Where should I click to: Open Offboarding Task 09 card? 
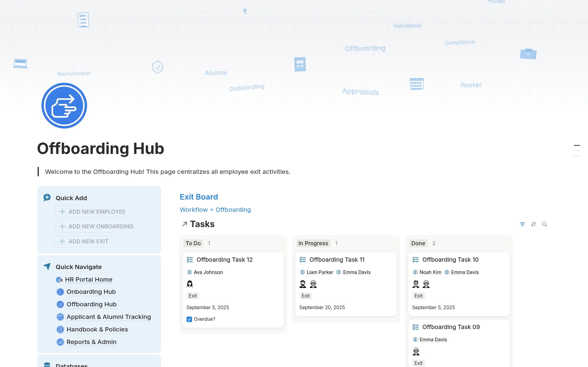tap(459, 343)
